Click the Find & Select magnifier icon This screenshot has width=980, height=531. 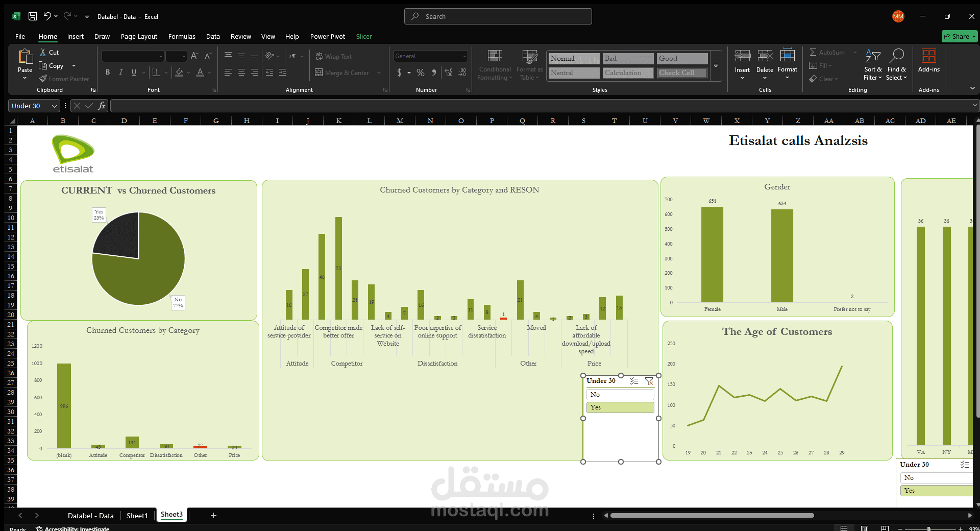897,56
